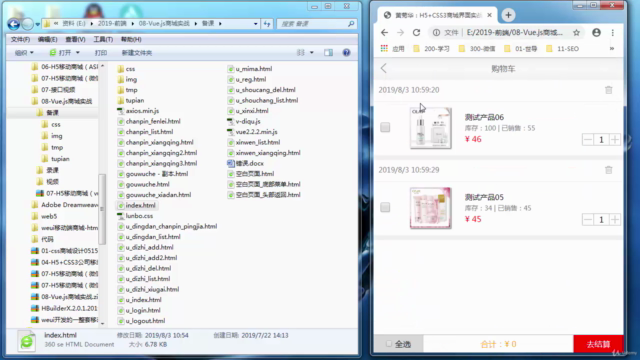Screen dimensions: 640x360
Task: Click the 打印 toolbar button
Action: tap(101, 53)
